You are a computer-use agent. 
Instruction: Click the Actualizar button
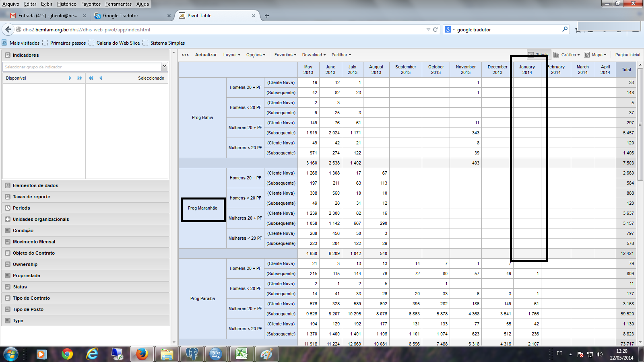coord(206,55)
